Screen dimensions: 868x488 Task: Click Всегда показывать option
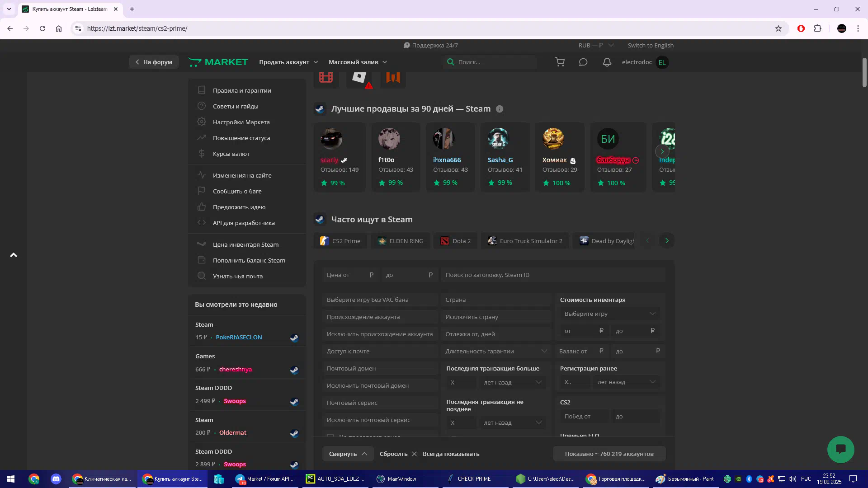(451, 454)
